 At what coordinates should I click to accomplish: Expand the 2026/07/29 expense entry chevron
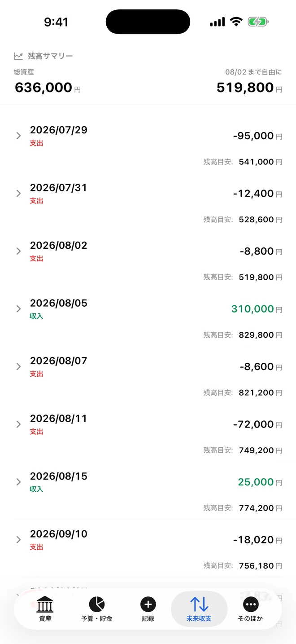click(18, 136)
